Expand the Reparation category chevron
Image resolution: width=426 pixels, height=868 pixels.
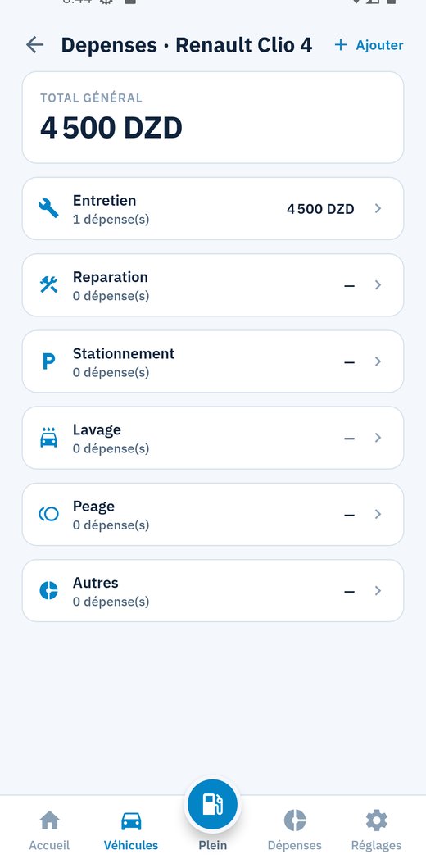tap(378, 285)
